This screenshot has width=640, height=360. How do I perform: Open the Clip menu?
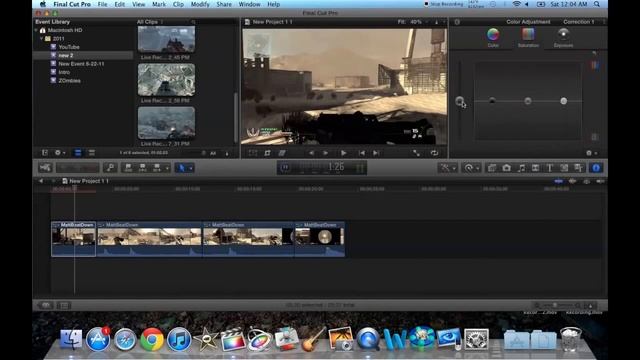[x=178, y=4]
